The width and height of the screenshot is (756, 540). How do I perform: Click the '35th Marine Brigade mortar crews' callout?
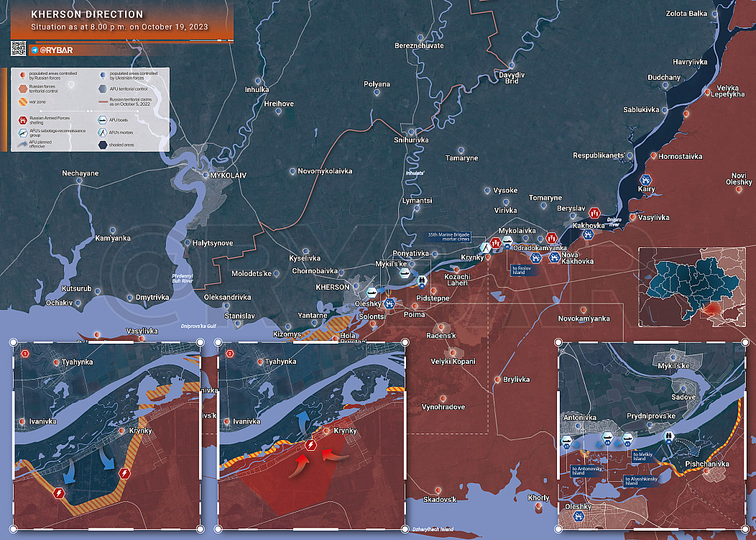click(x=449, y=237)
